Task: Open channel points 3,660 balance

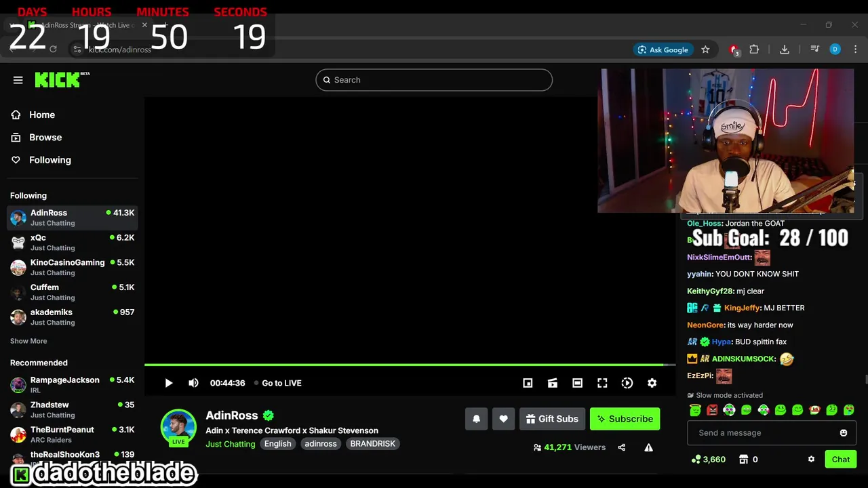Action: click(708, 460)
